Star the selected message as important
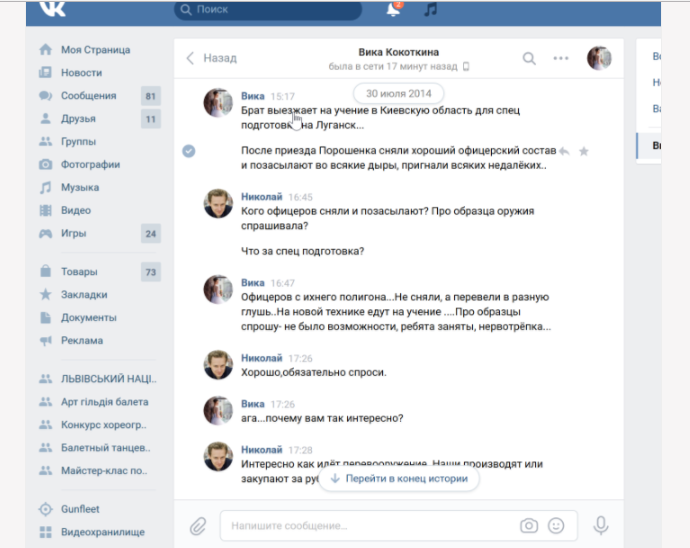Viewport: 690px width, 548px height. 584,151
